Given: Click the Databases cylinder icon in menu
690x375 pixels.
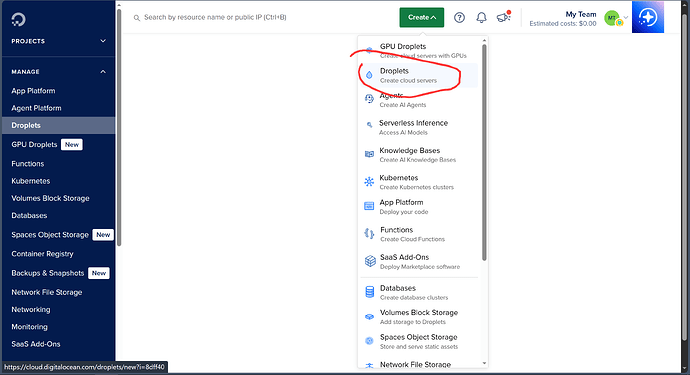Looking at the screenshot, I should [x=370, y=292].
